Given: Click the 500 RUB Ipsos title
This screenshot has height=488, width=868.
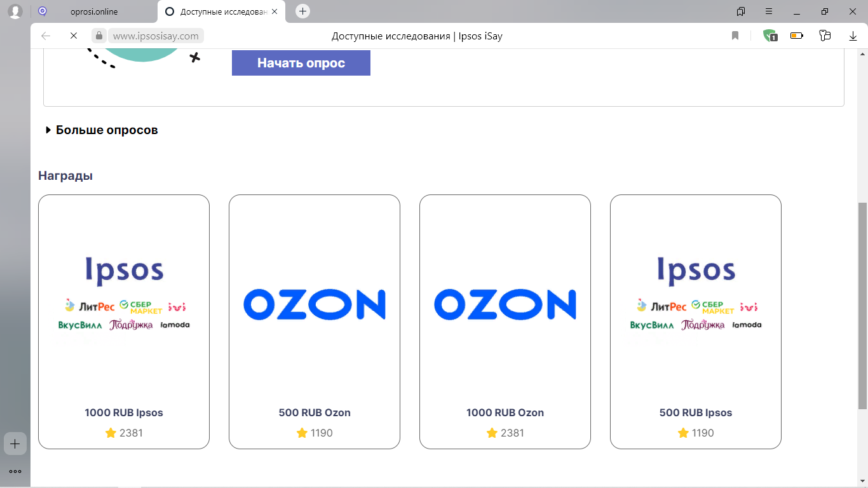Looking at the screenshot, I should [696, 413].
